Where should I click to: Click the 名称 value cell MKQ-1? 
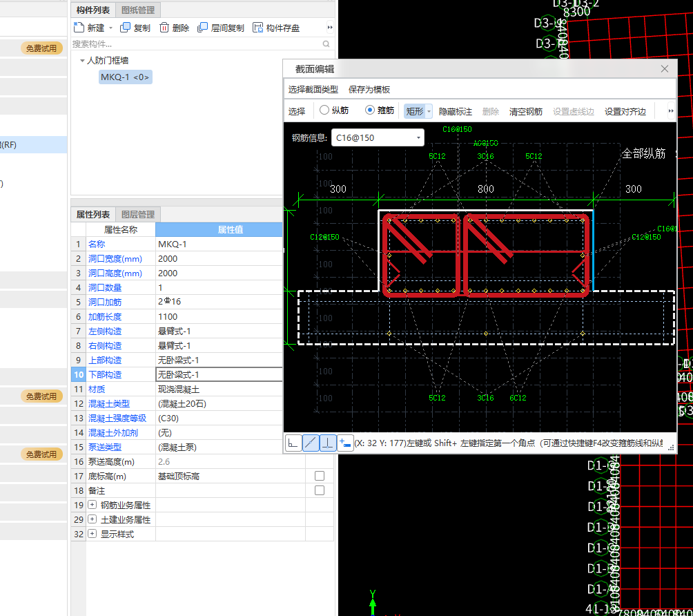tap(219, 244)
